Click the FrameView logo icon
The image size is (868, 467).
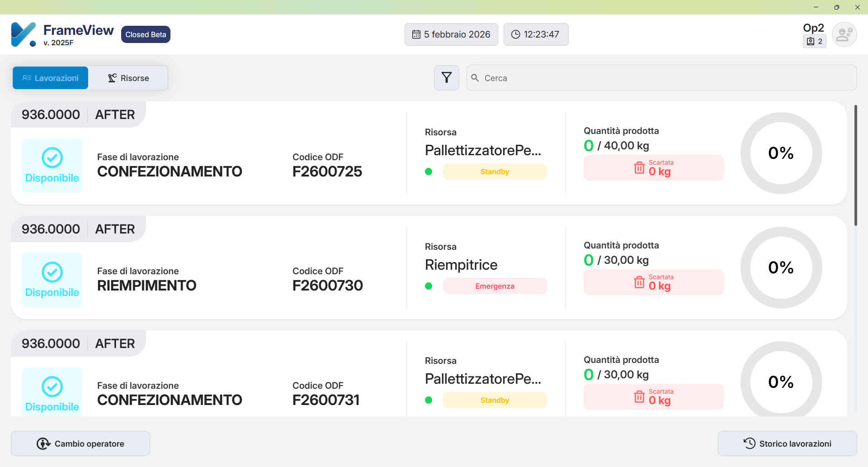pyautogui.click(x=24, y=34)
